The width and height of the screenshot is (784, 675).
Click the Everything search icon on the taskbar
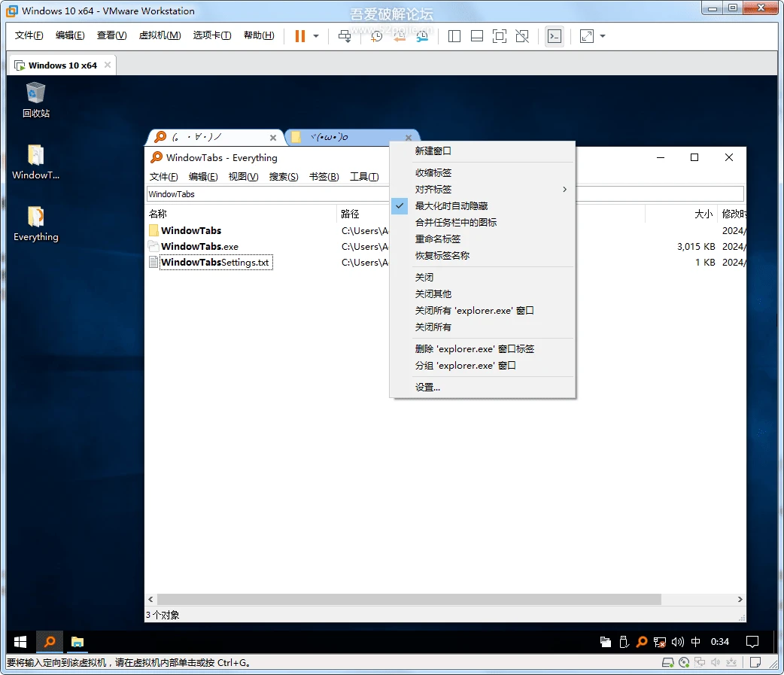point(48,641)
